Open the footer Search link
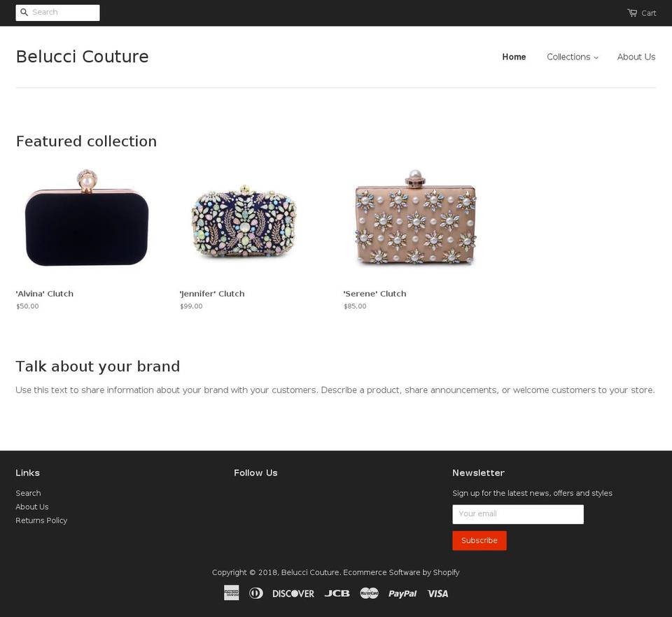Image resolution: width=672 pixels, height=617 pixels. 28,493
